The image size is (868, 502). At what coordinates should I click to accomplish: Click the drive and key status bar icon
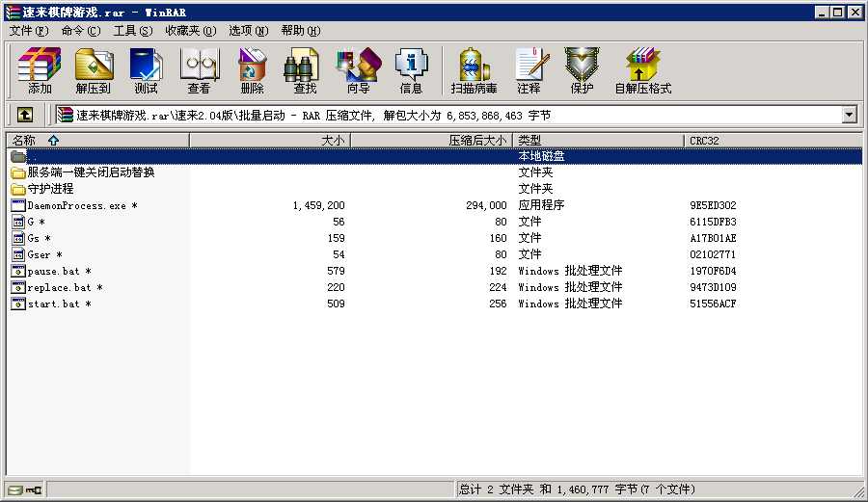(x=25, y=489)
